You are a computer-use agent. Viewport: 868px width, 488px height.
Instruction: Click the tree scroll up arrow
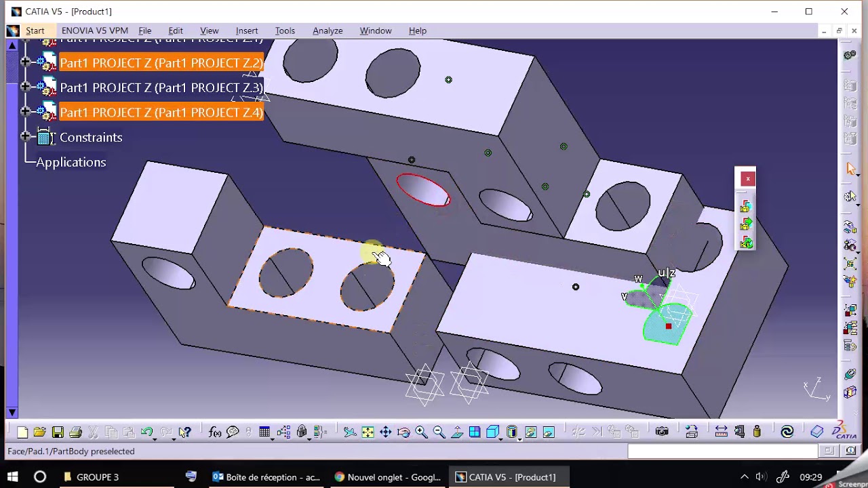coord(12,45)
